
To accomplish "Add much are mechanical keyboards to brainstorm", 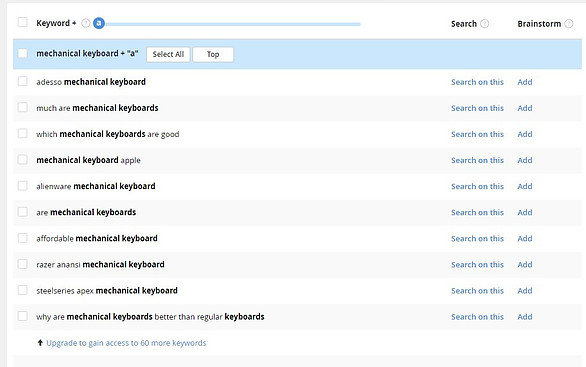I will [525, 108].
